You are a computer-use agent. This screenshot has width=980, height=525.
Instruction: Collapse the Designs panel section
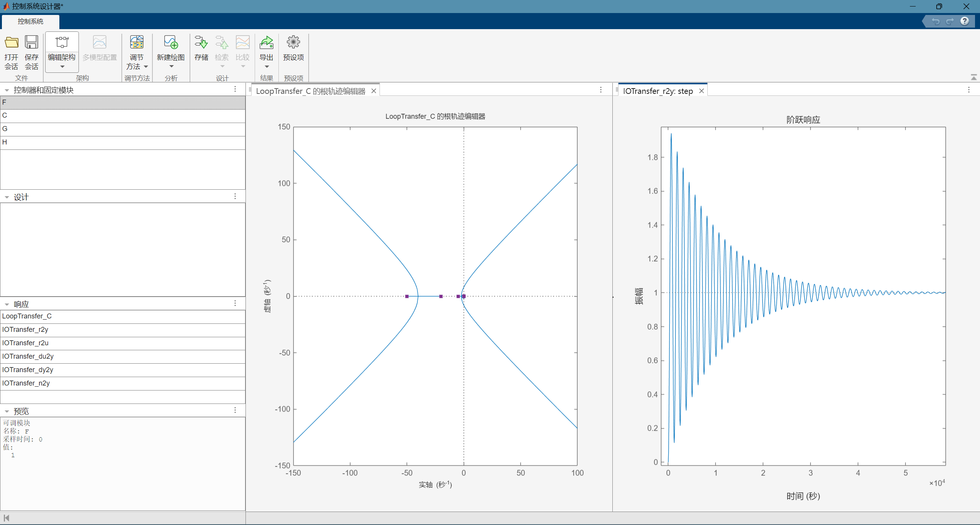click(x=7, y=197)
